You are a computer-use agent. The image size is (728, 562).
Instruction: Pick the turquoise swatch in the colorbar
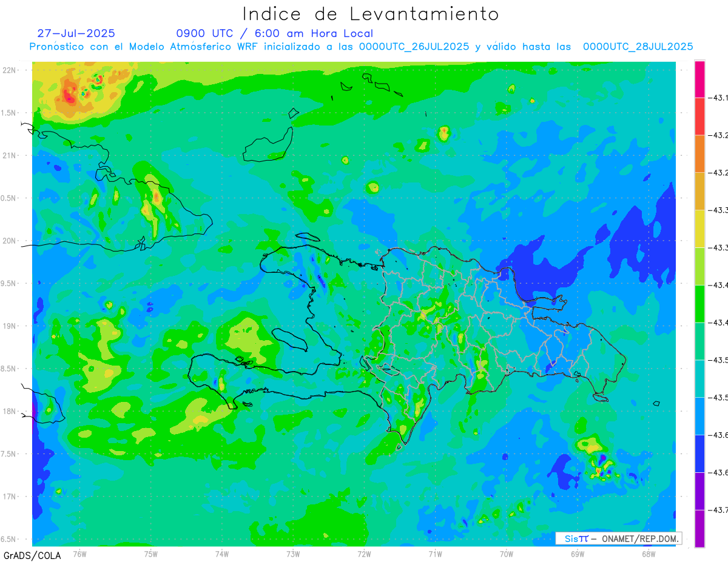[699, 378]
